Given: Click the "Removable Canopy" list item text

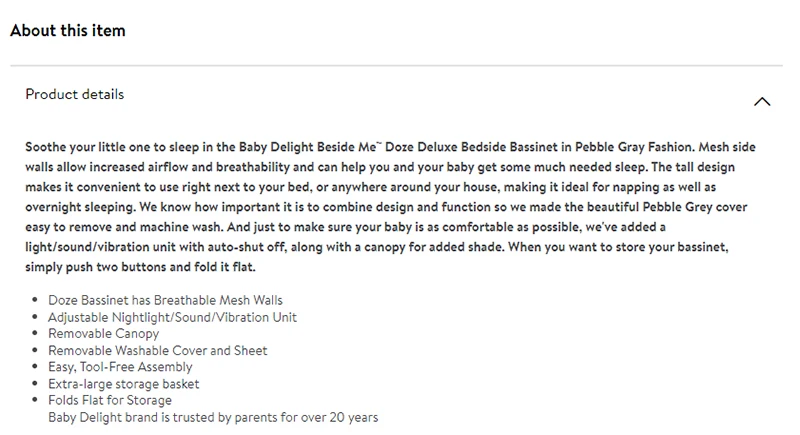Looking at the screenshot, I should [x=104, y=334].
